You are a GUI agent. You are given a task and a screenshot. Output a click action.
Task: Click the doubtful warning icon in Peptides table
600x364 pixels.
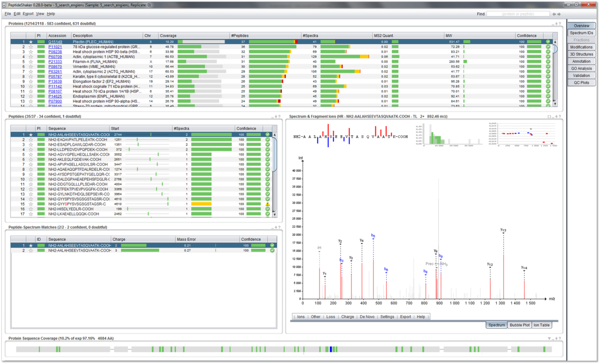click(268, 204)
